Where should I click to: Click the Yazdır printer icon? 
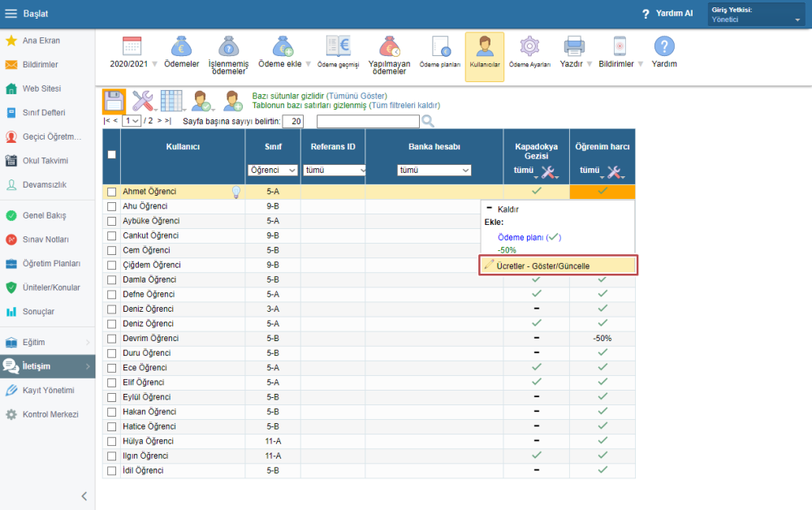575,47
